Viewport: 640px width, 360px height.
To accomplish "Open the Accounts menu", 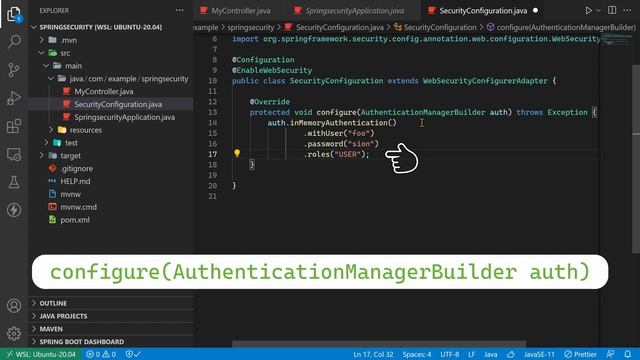I will point(14,306).
